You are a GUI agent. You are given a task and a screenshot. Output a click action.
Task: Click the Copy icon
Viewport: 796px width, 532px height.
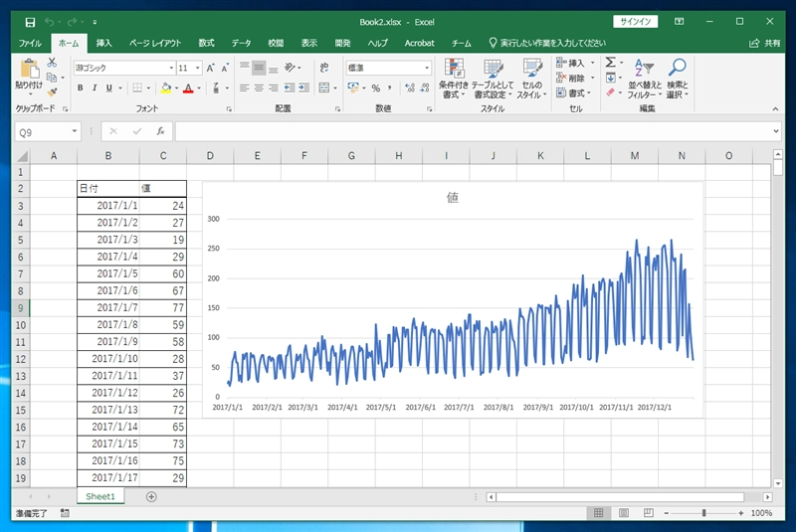(x=52, y=78)
